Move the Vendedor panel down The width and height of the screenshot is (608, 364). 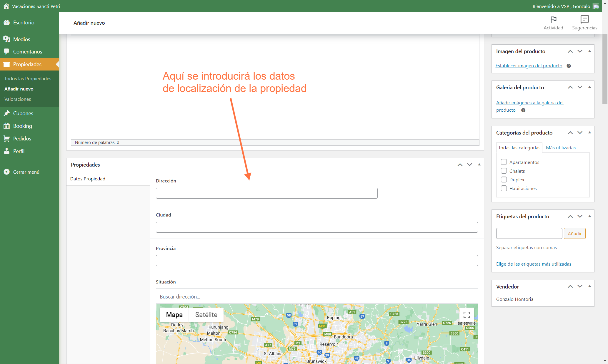[x=580, y=286]
